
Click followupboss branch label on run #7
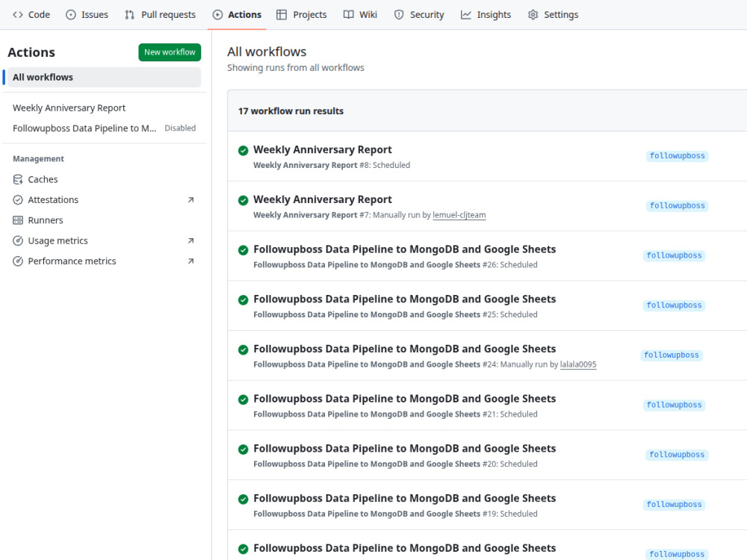coord(677,206)
